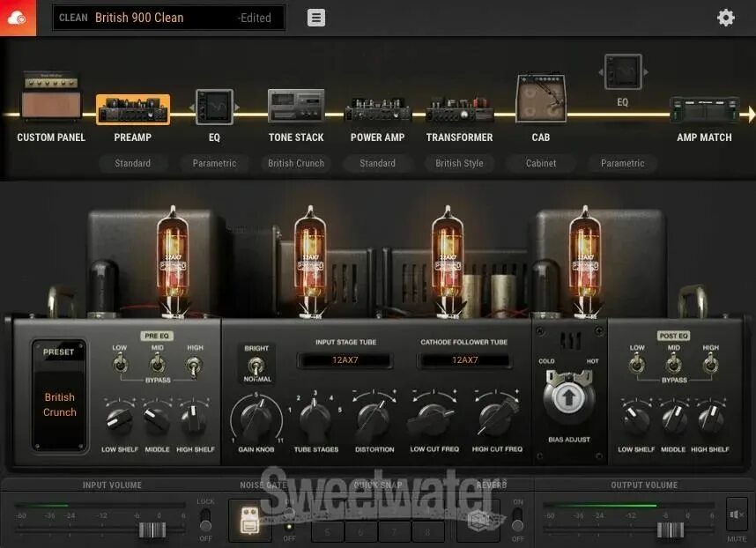Open the 'British Style' transformer selector
The width and height of the screenshot is (756, 548).
pyautogui.click(x=459, y=163)
